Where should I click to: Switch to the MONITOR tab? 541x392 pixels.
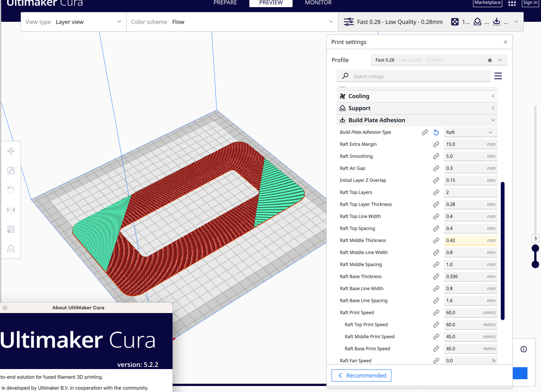(318, 3)
